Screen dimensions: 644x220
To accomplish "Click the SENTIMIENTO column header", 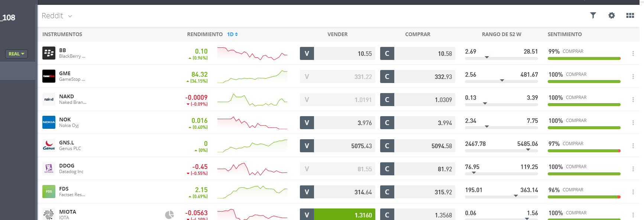I will [x=564, y=34].
